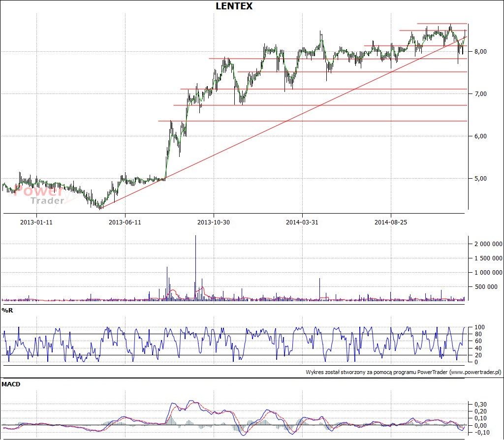The width and height of the screenshot is (504, 440).
Task: Click the 7,00 price axis label
Action: point(480,94)
